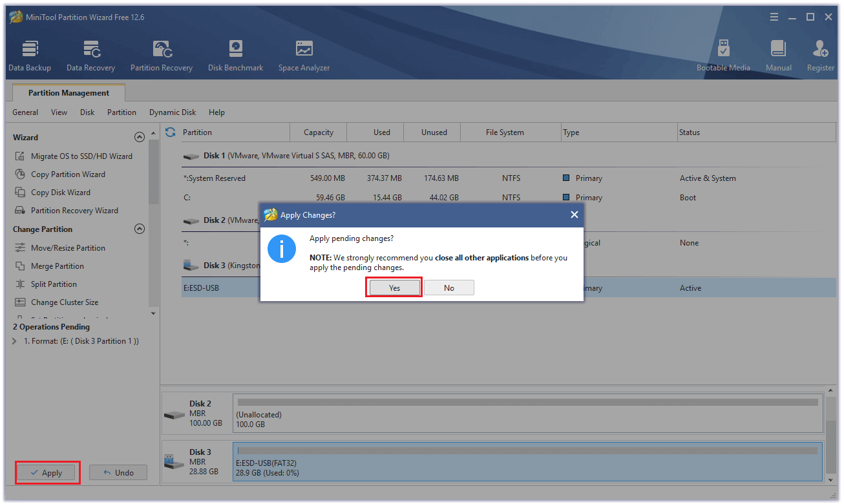This screenshot has width=844, height=504.
Task: Click the disk map vertical scrollbar down arrow
Action: [830, 480]
